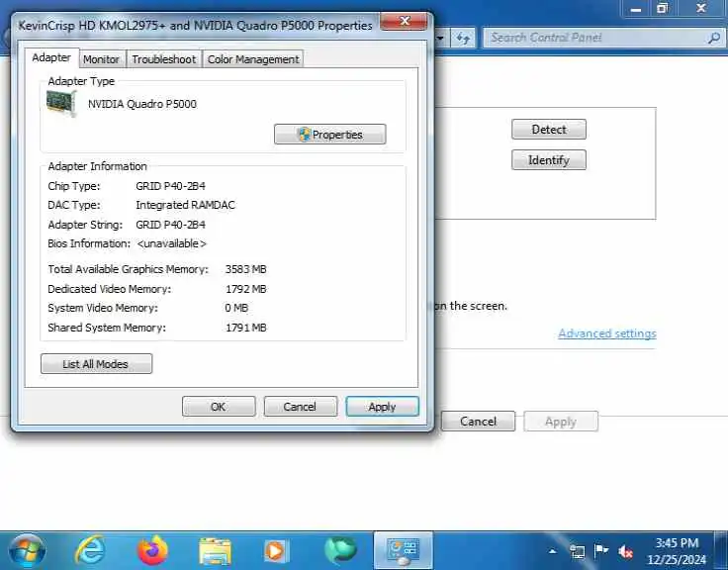Click the List All Modes button
The height and width of the screenshot is (570, 728).
96,364
